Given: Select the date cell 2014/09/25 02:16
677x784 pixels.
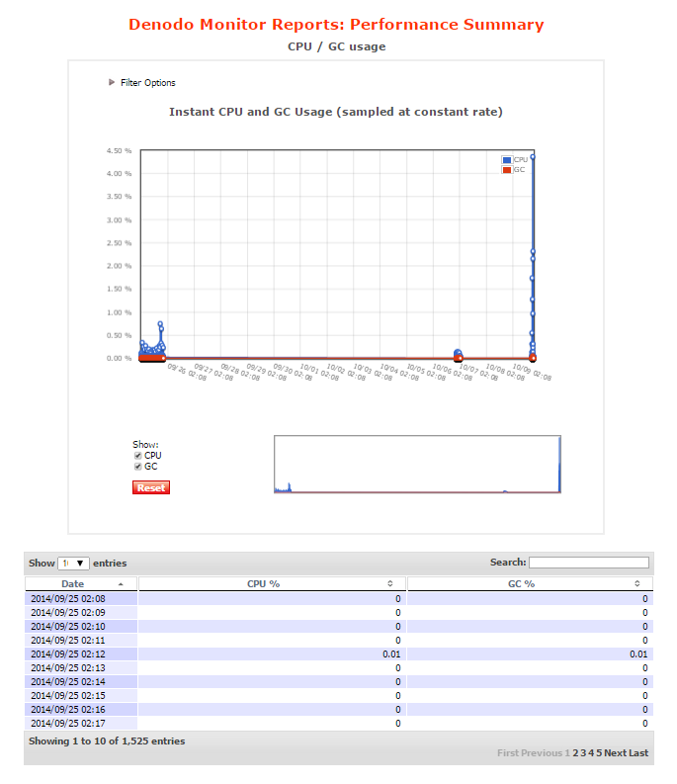Looking at the screenshot, I should click(x=81, y=710).
